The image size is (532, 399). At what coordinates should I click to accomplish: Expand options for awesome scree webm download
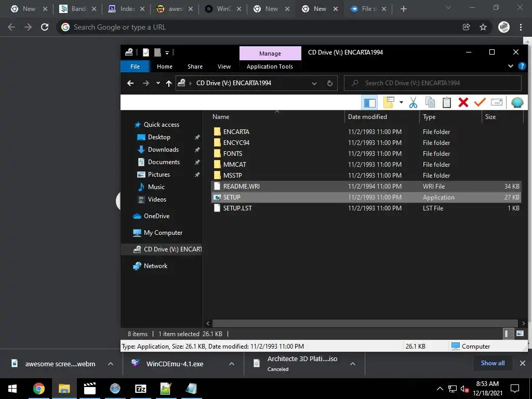[x=111, y=364]
